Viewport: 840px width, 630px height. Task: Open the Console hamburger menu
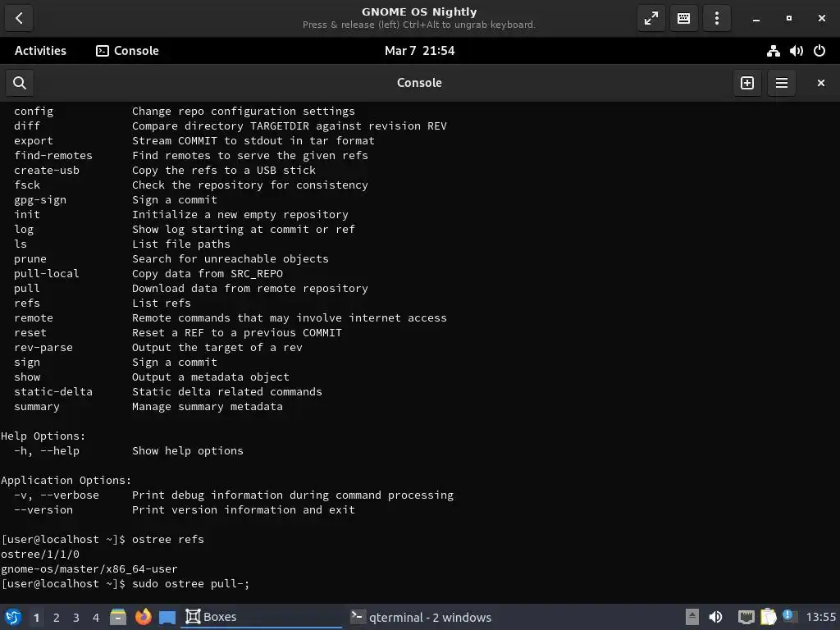point(782,83)
